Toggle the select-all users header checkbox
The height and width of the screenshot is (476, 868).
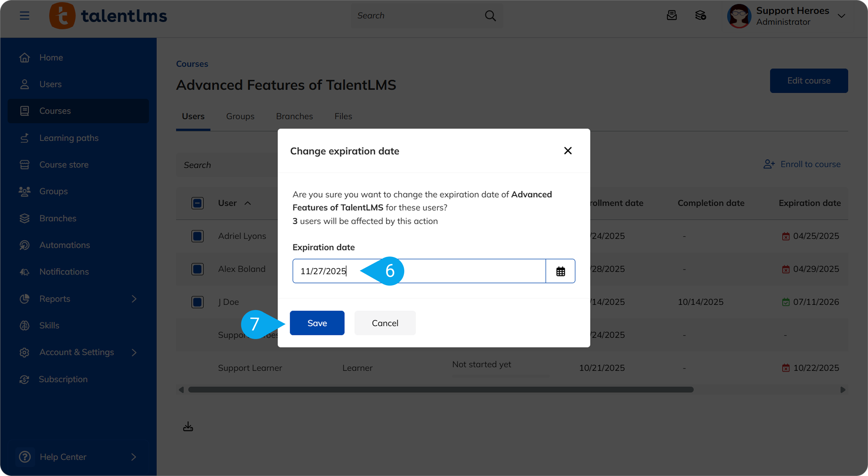[x=197, y=203]
